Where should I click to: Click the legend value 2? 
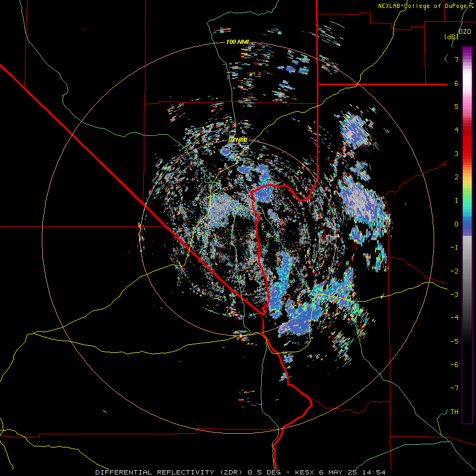[456, 177]
